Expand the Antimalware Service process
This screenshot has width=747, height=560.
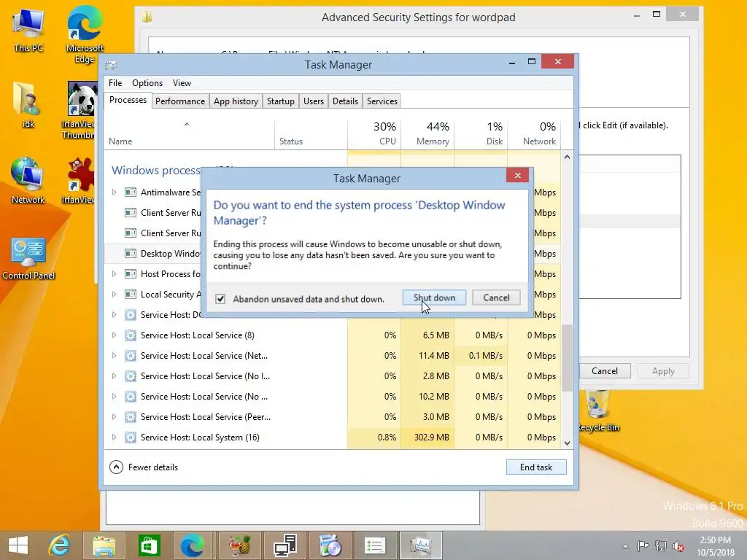coord(114,192)
